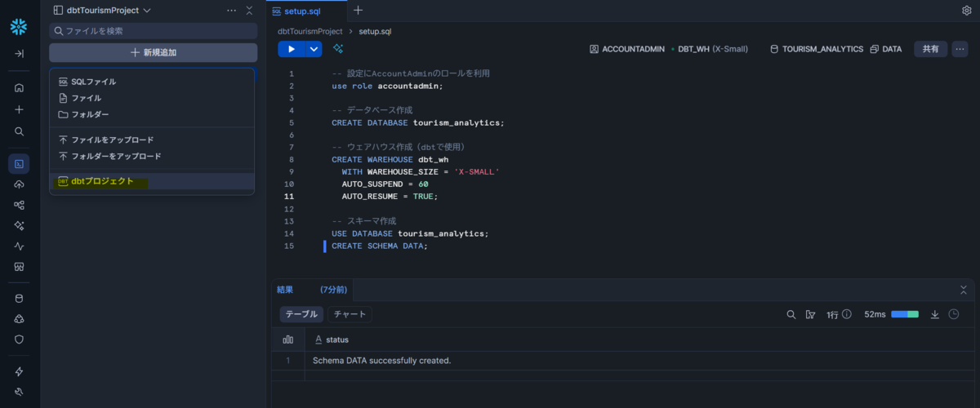Open the DBT_WH warehouse selector
The width and height of the screenshot is (980, 408).
coord(709,49)
